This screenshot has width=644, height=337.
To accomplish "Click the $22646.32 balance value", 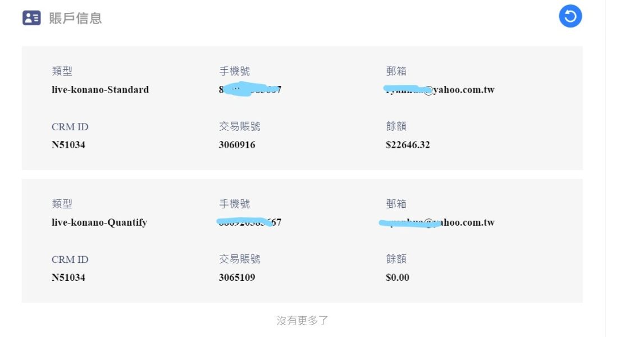I will pyautogui.click(x=408, y=145).
